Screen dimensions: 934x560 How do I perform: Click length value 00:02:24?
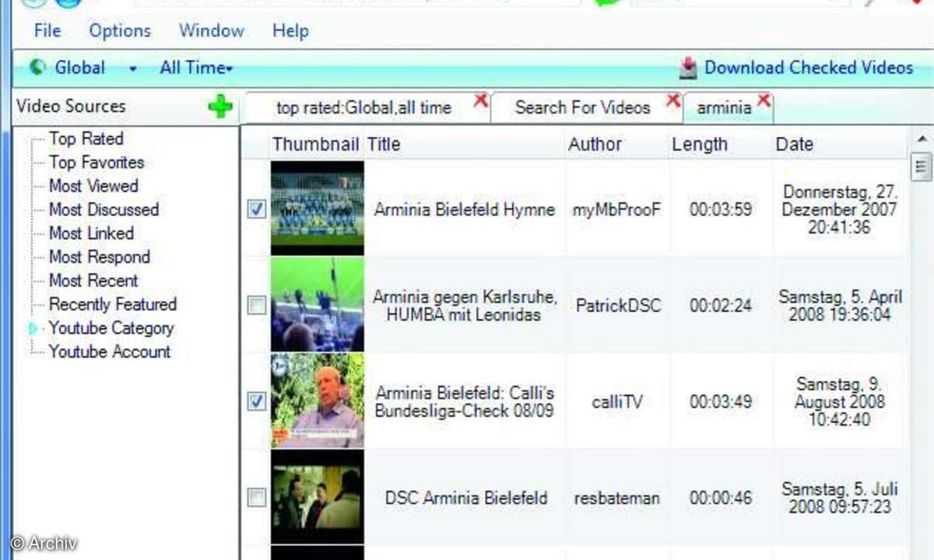[721, 306]
